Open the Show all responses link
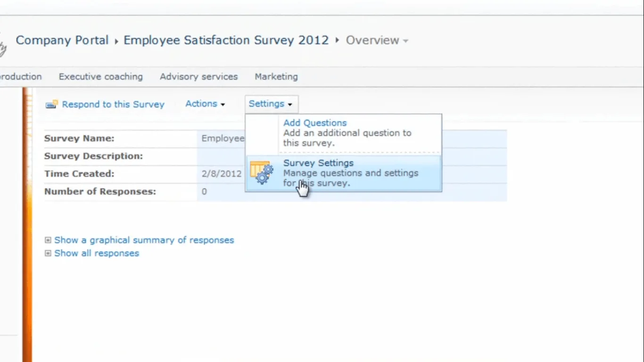Image resolution: width=644 pixels, height=362 pixels. [97, 254]
